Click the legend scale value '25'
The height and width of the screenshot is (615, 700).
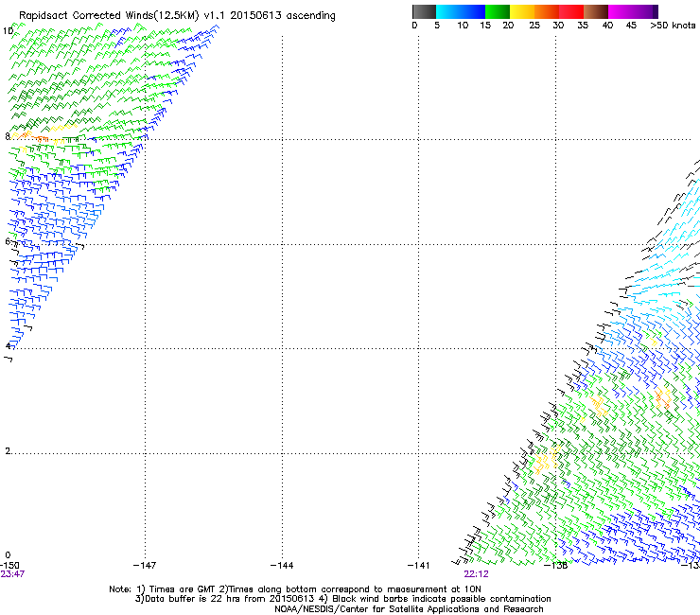[534, 25]
